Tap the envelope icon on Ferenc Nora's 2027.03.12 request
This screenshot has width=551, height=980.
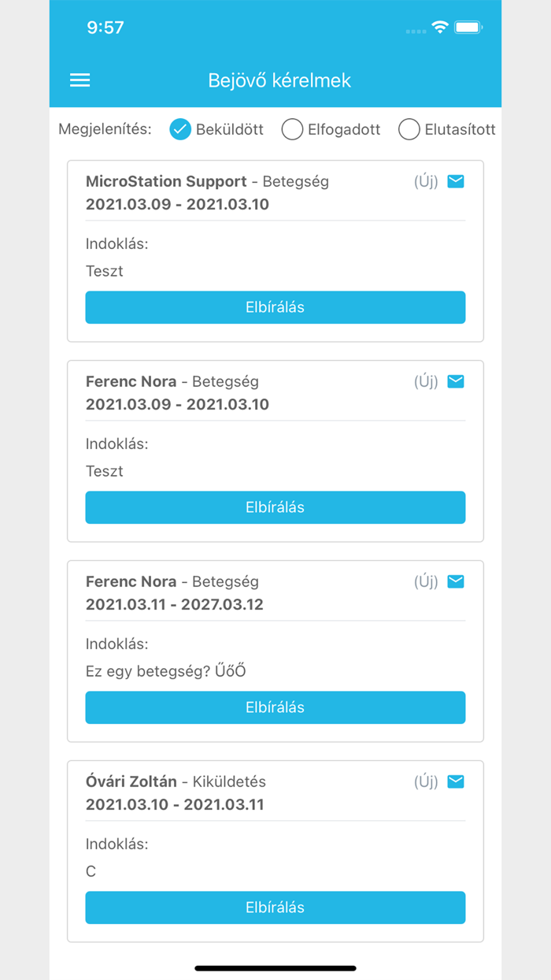coord(456,582)
